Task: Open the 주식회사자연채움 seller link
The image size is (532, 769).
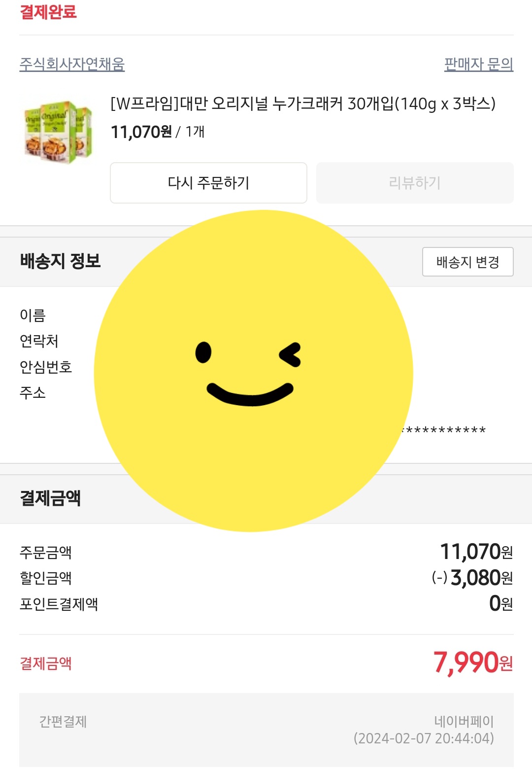Action: tap(72, 64)
